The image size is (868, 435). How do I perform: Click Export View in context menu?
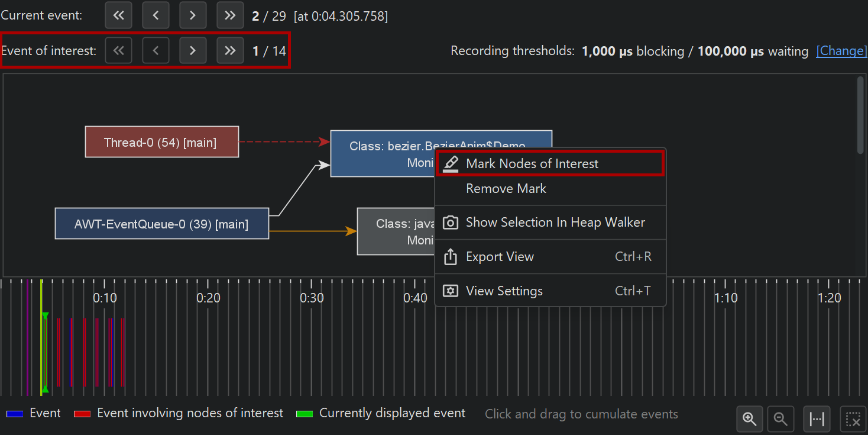[x=500, y=257]
